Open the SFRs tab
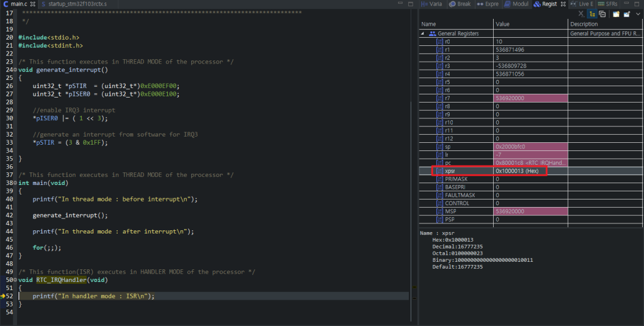Screen dimensions: 644x326 608,4
